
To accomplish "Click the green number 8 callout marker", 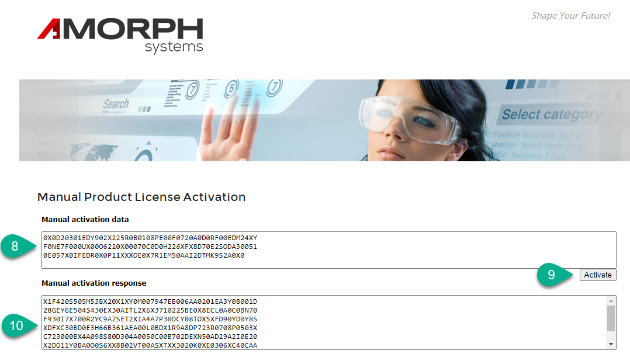I will point(16,246).
